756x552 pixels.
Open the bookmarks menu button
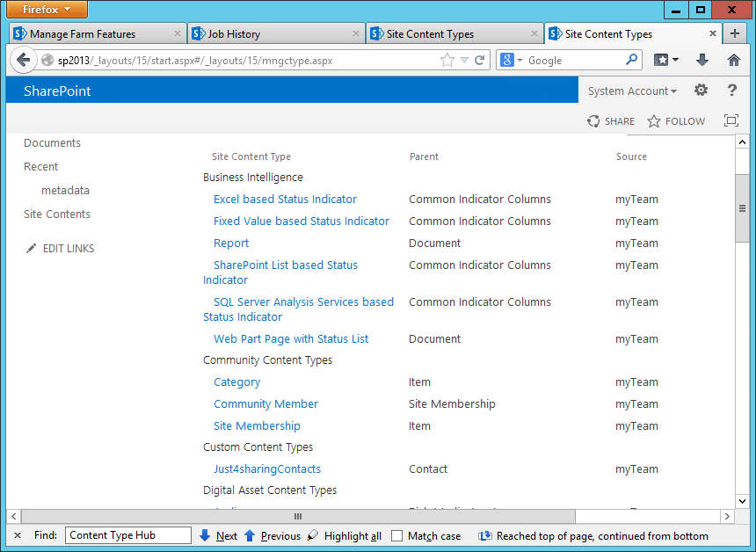pyautogui.click(x=665, y=60)
